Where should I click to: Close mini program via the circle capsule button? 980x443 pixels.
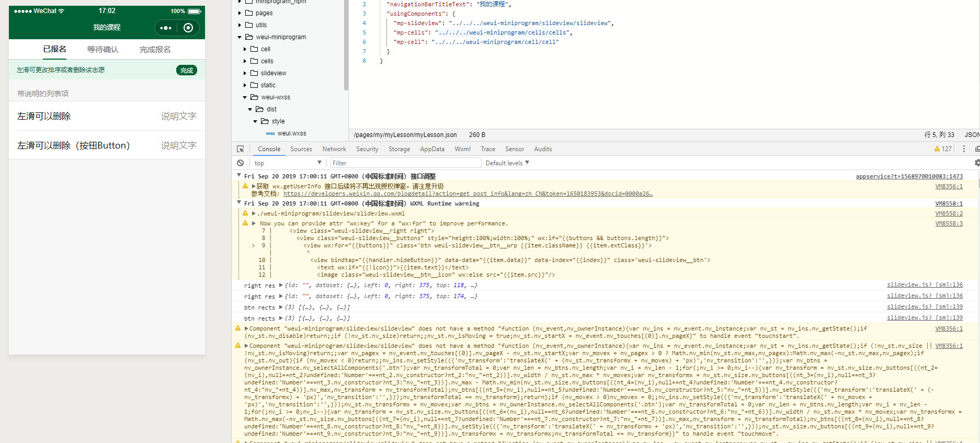188,28
